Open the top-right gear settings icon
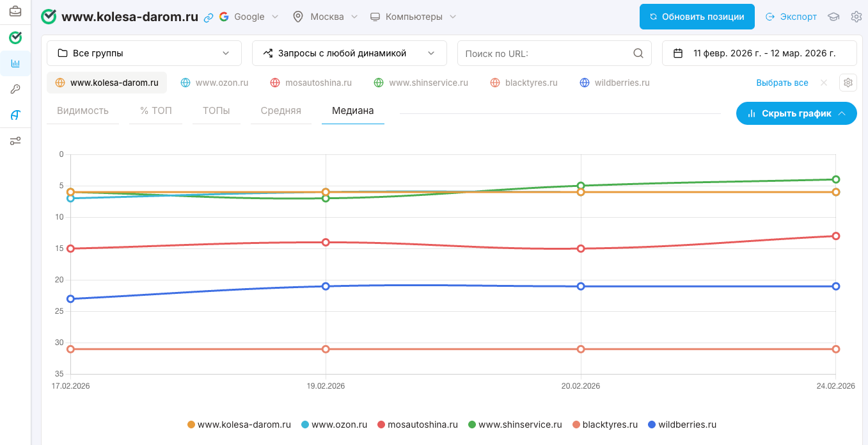The height and width of the screenshot is (445, 868). (x=856, y=17)
